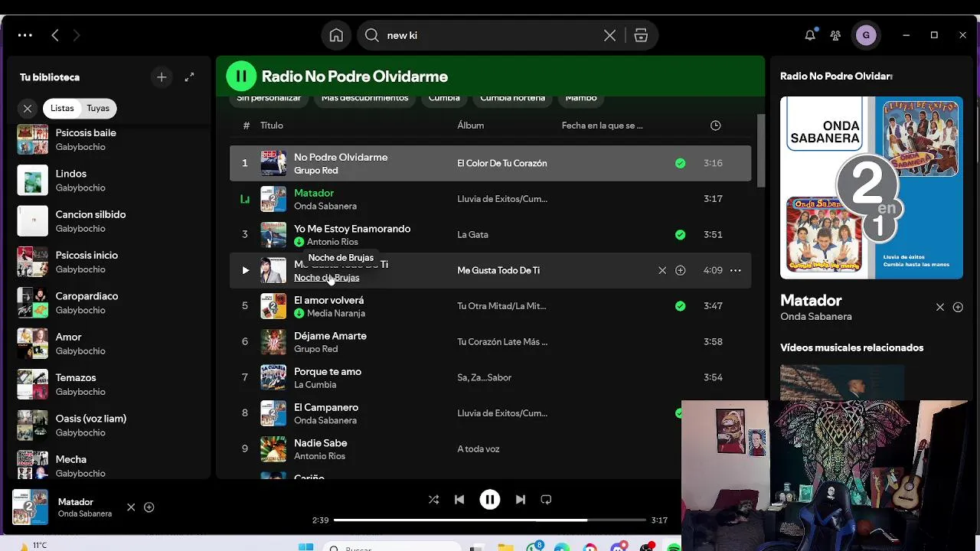Sort by Fecha en la que se column
980x551 pixels.
coord(602,126)
